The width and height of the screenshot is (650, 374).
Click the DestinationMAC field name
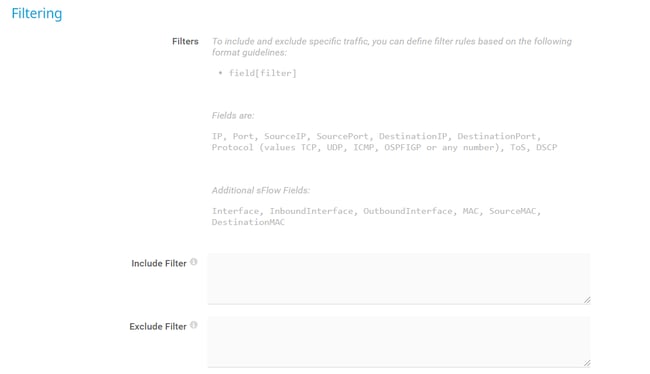tap(248, 222)
